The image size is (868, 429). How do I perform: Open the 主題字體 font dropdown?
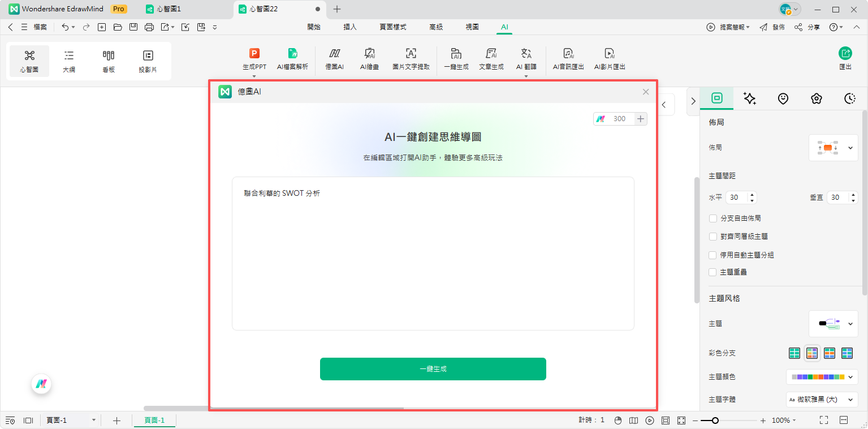tap(822, 399)
